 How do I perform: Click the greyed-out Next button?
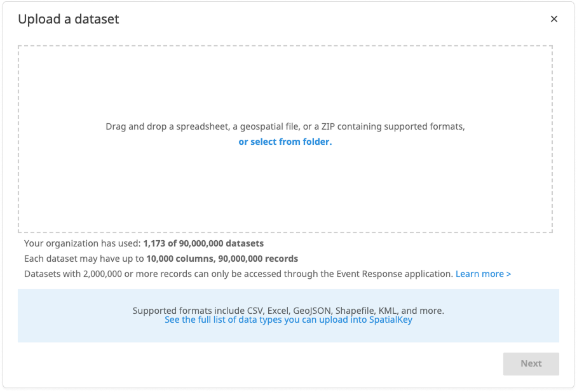click(x=531, y=363)
